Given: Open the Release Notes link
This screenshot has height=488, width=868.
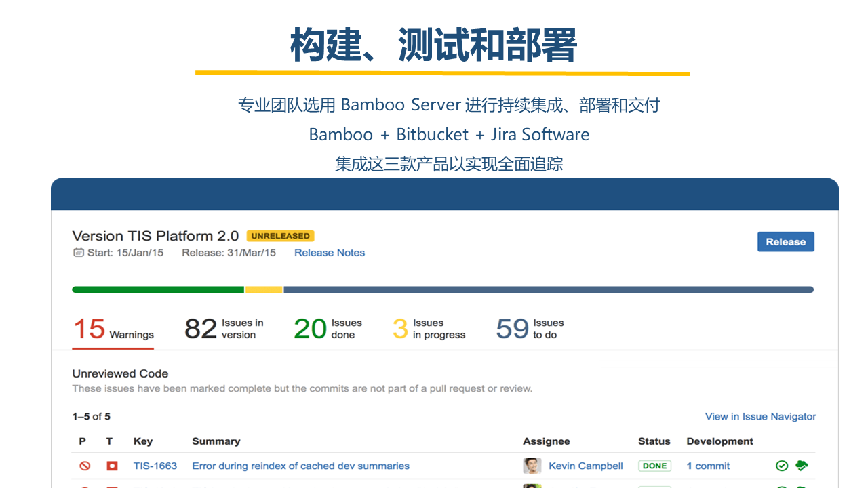Looking at the screenshot, I should tap(330, 253).
